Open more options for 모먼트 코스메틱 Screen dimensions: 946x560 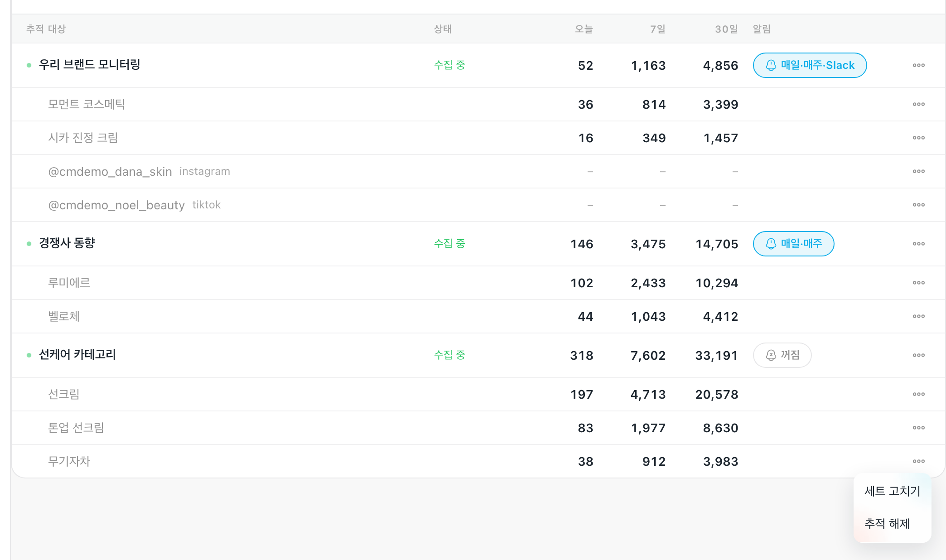coord(918,104)
